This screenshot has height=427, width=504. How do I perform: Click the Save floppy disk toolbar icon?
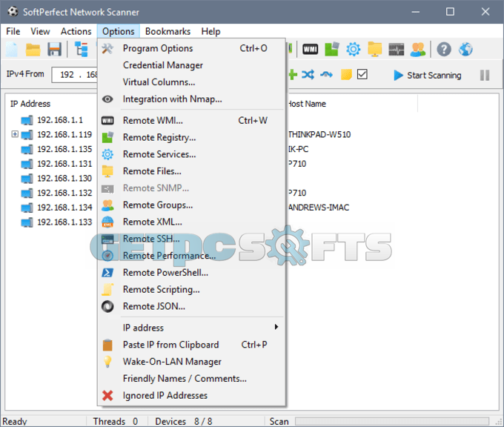coord(54,50)
